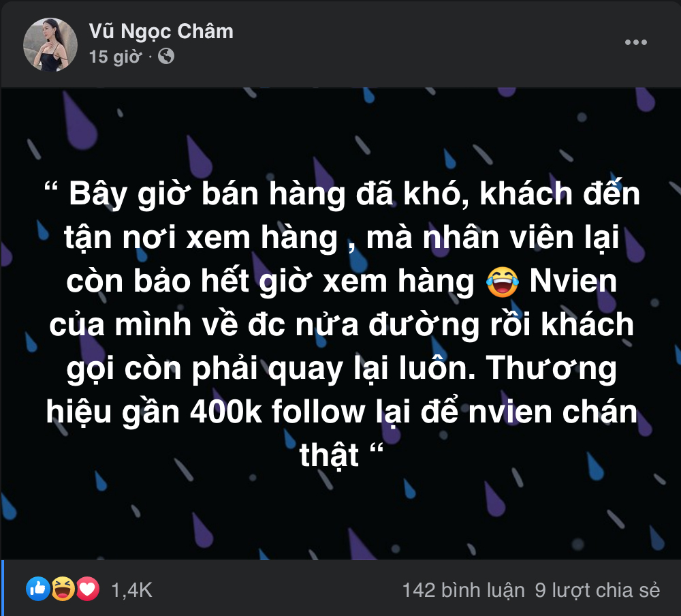
Task: Open the profile picture avatar
Action: coord(50,44)
